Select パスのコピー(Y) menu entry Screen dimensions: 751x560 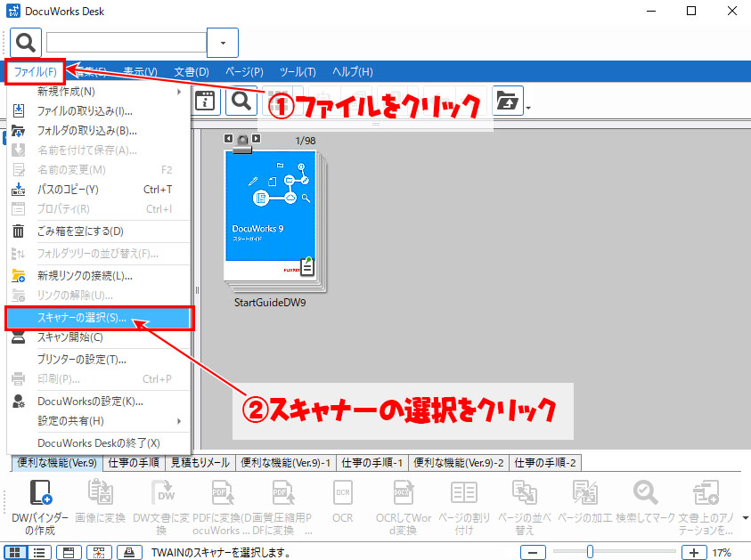tap(99, 190)
